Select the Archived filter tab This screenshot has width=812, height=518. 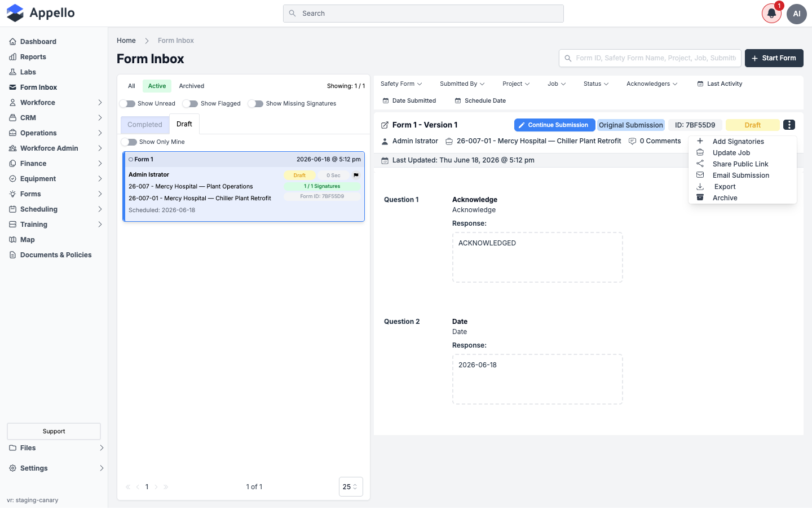click(x=192, y=86)
